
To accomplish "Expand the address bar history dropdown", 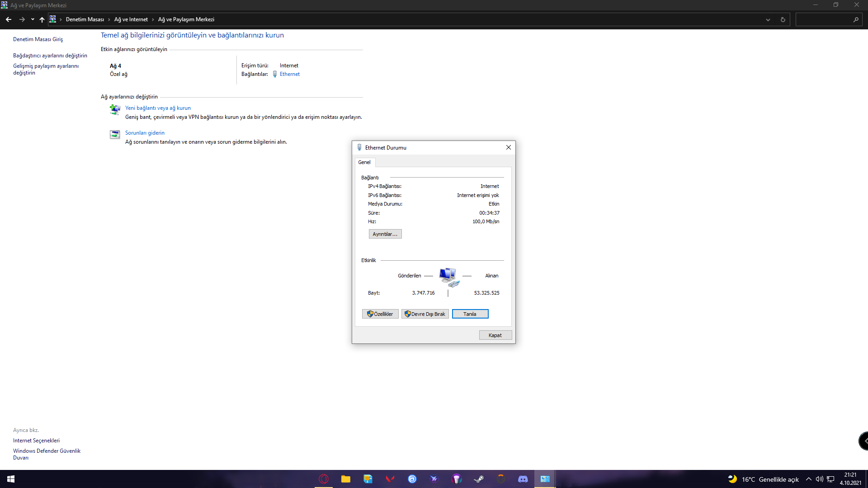I will coord(768,19).
